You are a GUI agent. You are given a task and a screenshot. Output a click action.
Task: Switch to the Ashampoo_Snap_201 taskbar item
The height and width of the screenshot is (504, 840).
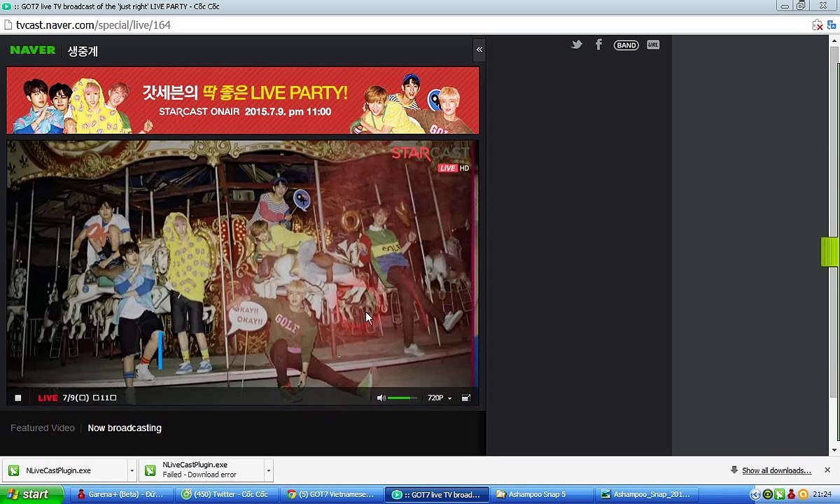click(645, 494)
